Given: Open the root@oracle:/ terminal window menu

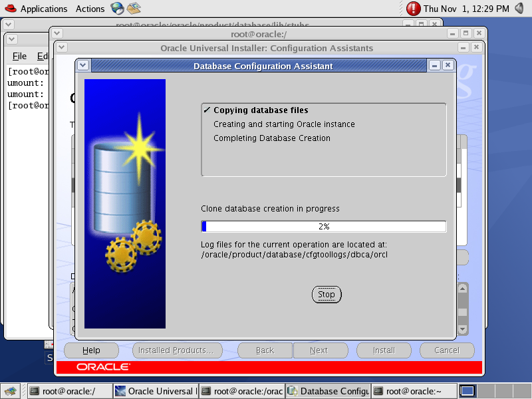Looking at the screenshot, I should (x=57, y=33).
